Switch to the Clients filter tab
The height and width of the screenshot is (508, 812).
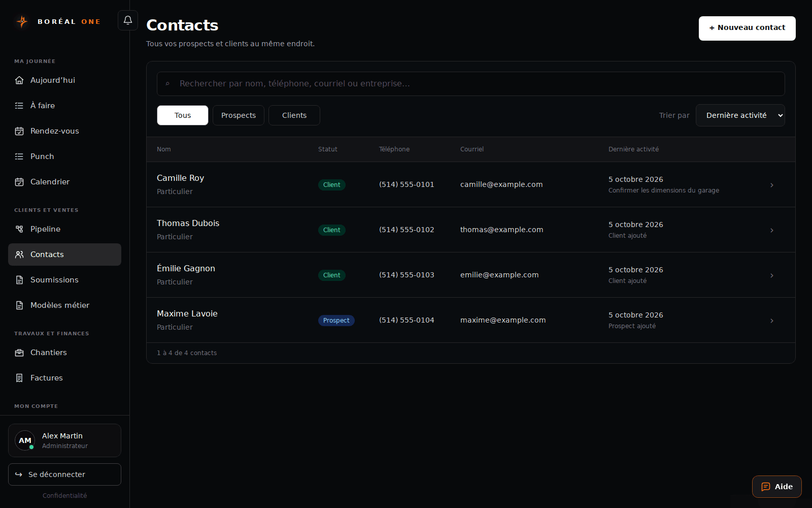[x=294, y=115]
